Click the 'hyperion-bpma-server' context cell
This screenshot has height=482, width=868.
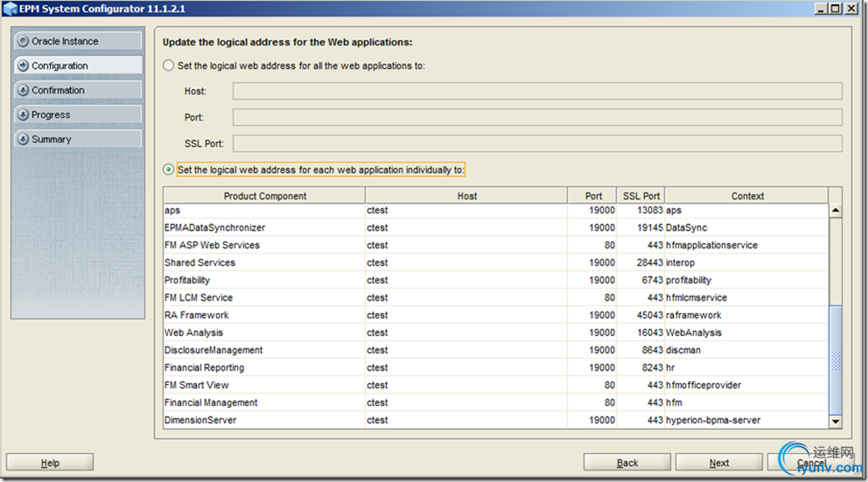746,420
